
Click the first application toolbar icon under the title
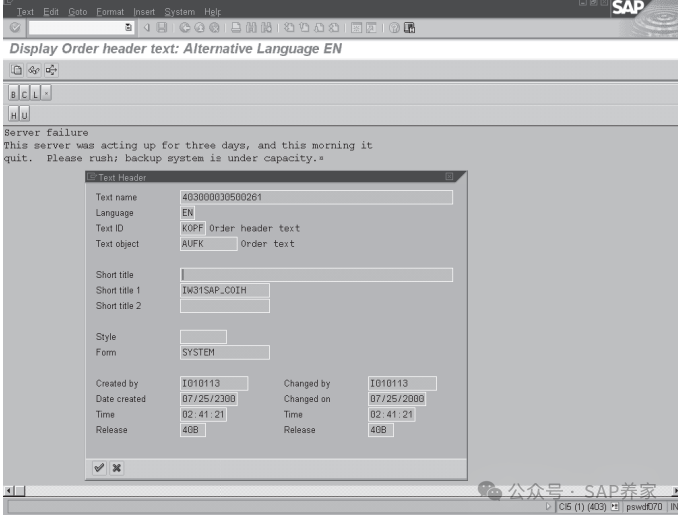(16, 70)
